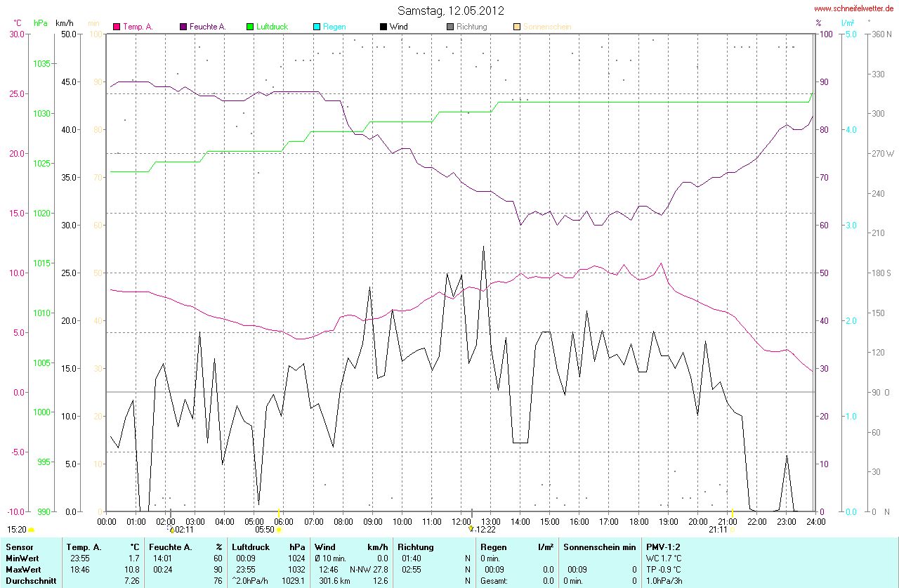Click the moon marker icon at 02:11
Screen dimensions: 899x588
pyautogui.click(x=172, y=529)
